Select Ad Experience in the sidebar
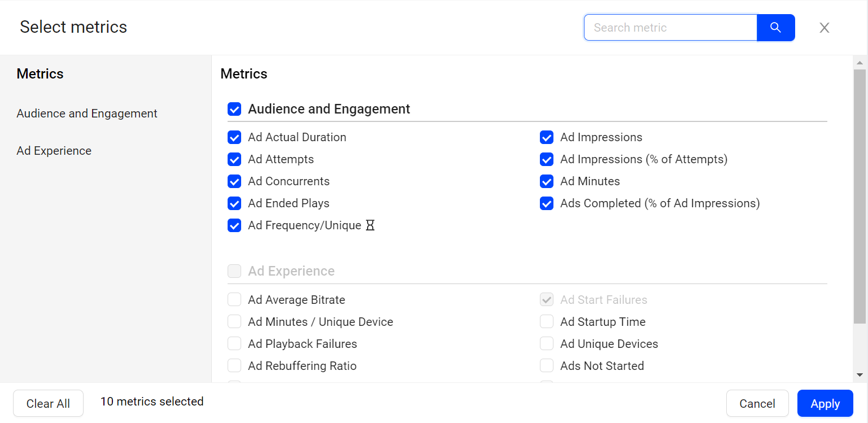Viewport: 868px width, 423px height. pos(54,151)
